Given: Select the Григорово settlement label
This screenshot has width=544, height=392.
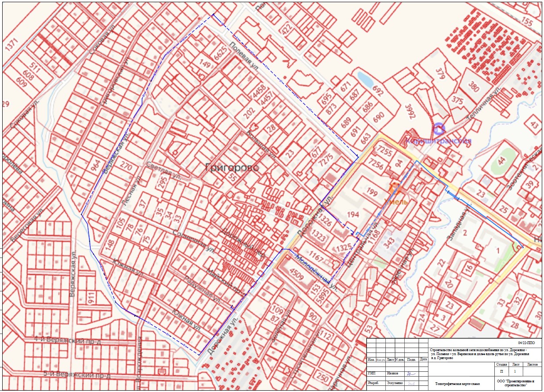Looking at the screenshot, I should tap(232, 167).
